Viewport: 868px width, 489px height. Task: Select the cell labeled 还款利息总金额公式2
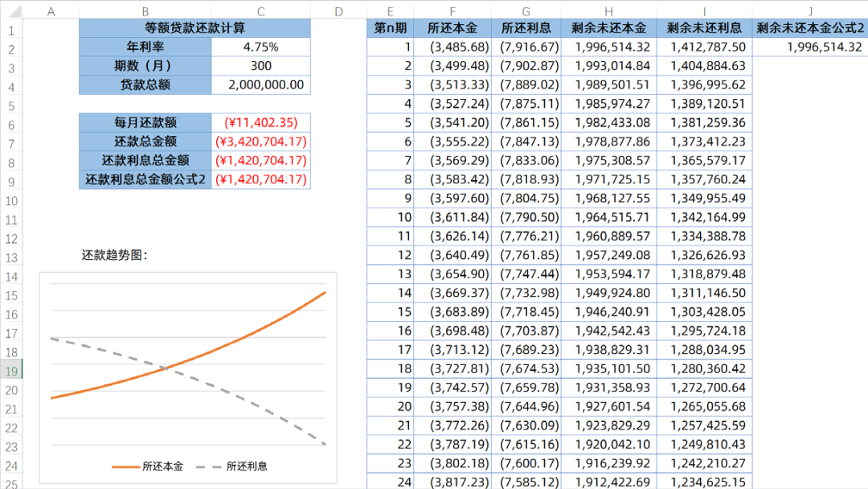click(x=145, y=179)
